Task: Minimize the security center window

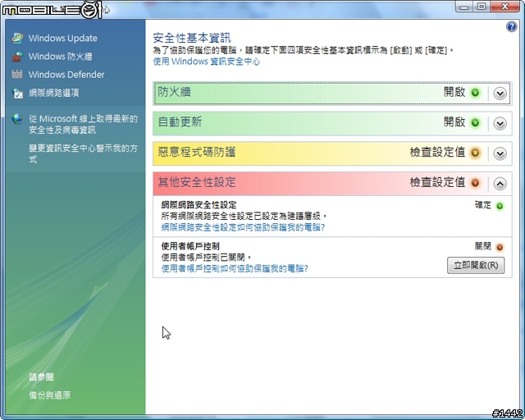Action: pos(464,6)
